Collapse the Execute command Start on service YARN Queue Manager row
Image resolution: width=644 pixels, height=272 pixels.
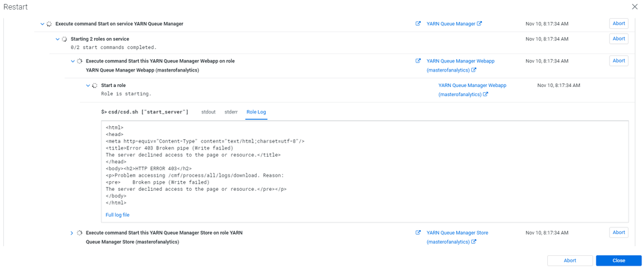pos(42,24)
